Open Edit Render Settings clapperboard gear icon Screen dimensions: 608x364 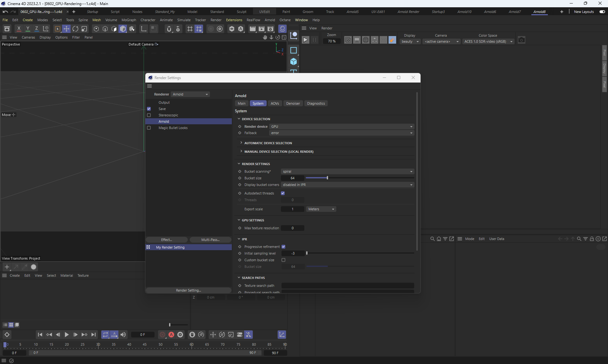coord(270,29)
